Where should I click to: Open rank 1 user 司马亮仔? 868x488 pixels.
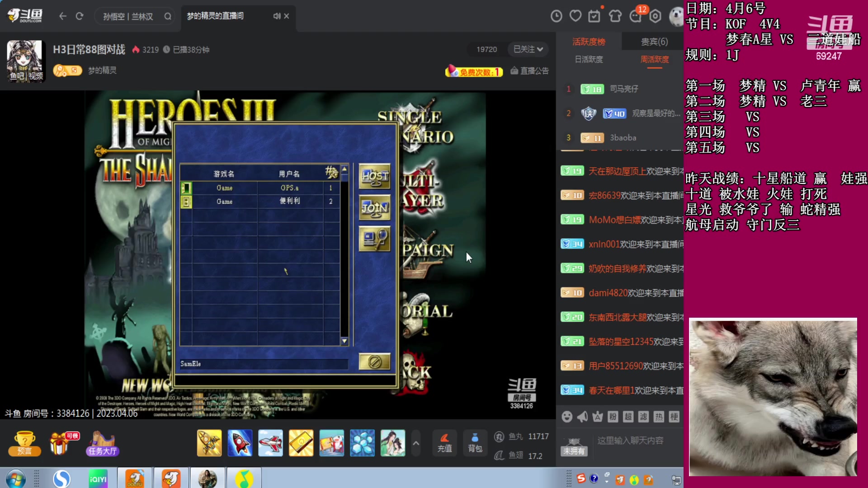(624, 89)
